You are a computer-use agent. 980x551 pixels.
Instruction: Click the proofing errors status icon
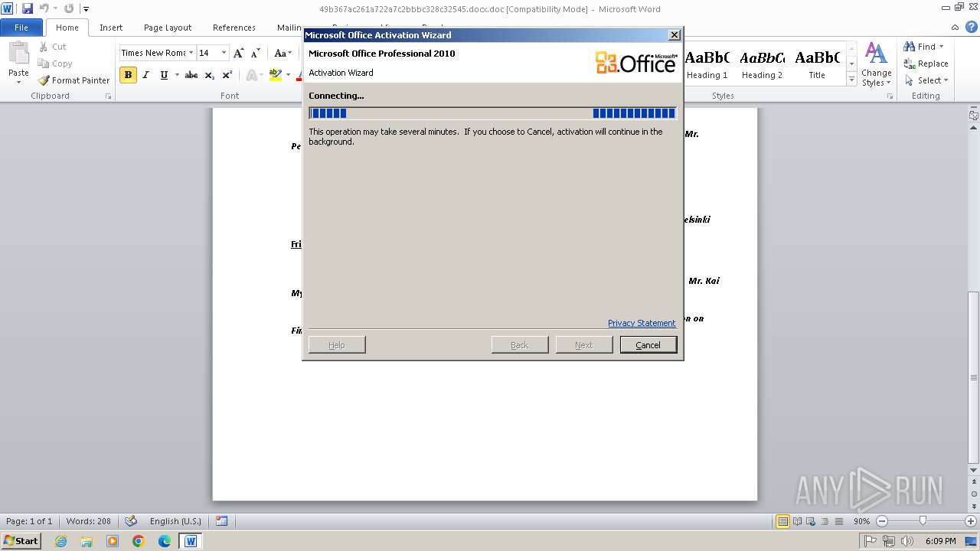[x=131, y=521]
